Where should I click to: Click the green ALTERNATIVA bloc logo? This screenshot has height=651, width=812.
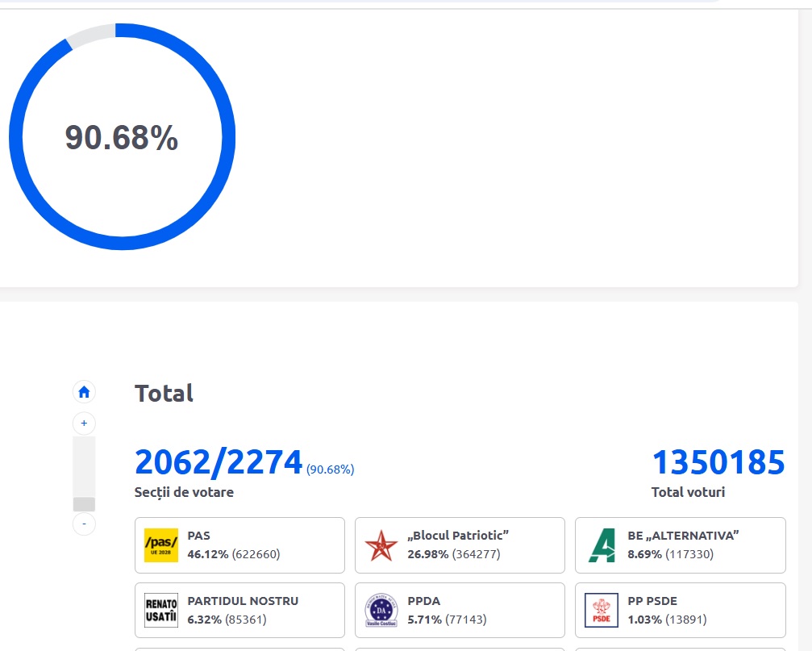pos(601,545)
